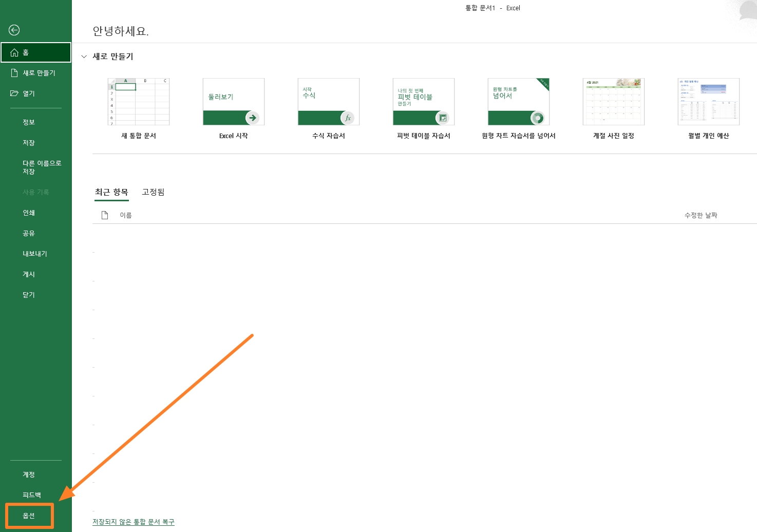Click the 피벗 테이블 자습서 caption
This screenshot has width=757, height=532.
tap(424, 136)
